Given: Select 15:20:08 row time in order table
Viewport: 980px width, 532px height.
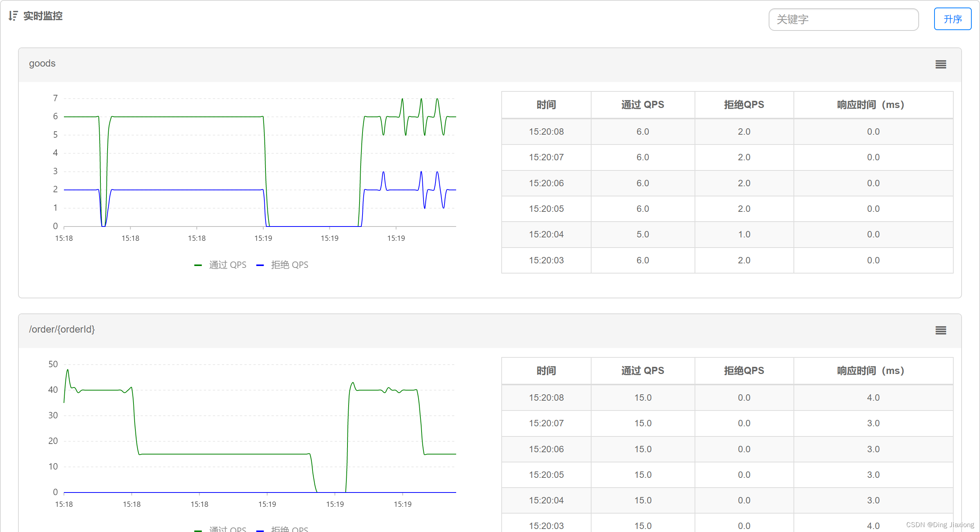Looking at the screenshot, I should tap(546, 398).
